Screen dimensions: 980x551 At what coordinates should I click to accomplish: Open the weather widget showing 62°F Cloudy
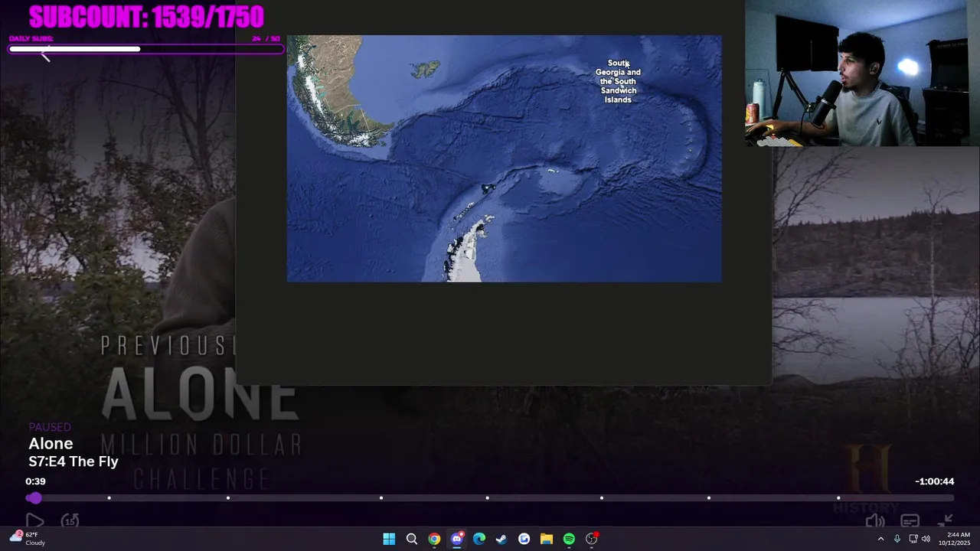[28, 539]
